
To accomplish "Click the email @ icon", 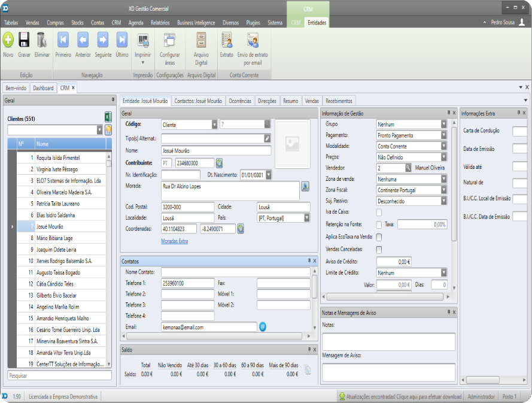I will click(262, 327).
